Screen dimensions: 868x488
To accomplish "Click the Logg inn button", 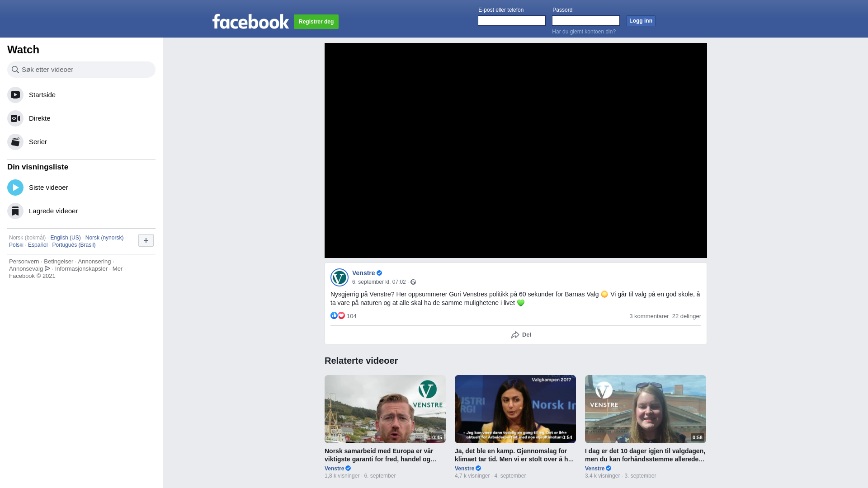I will point(640,21).
